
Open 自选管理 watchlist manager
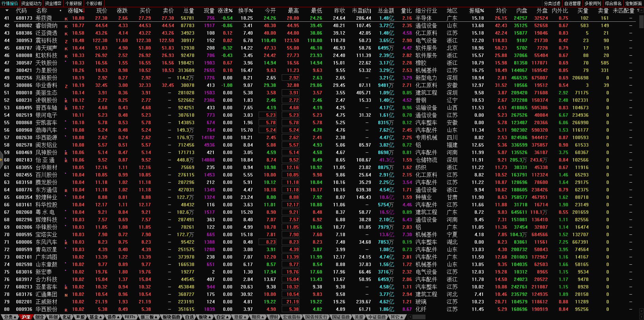pos(572,3)
